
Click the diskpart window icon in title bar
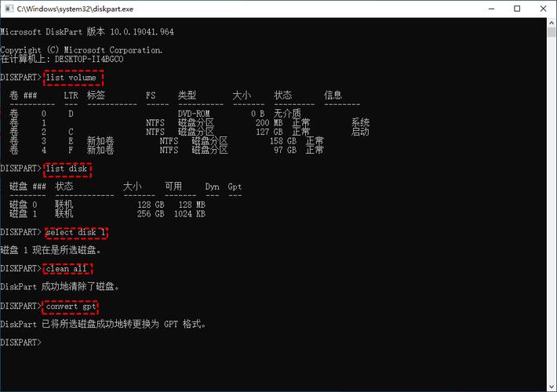point(9,9)
